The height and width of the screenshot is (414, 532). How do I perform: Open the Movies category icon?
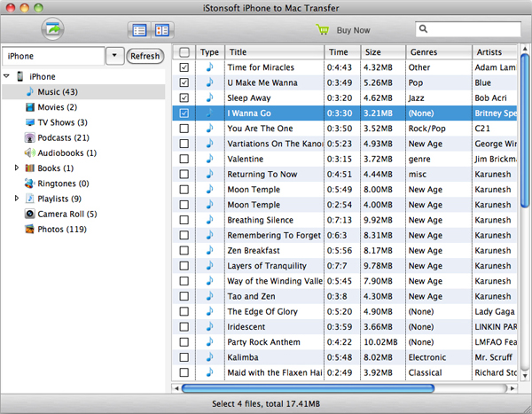point(29,107)
